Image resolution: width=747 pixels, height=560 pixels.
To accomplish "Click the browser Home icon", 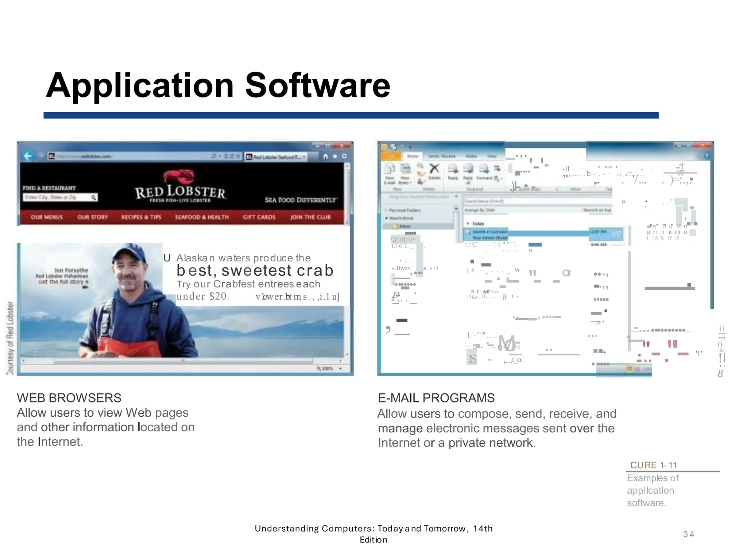I will 325,156.
